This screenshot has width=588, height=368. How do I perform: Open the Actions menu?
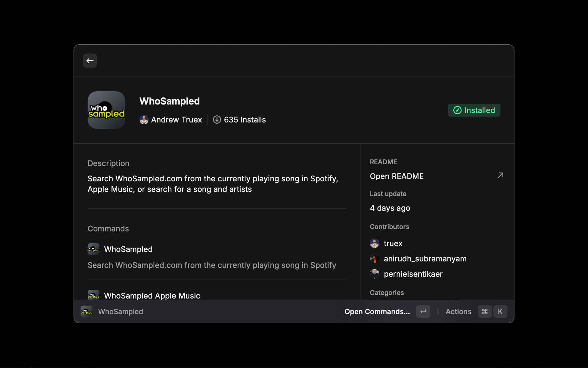coord(458,311)
